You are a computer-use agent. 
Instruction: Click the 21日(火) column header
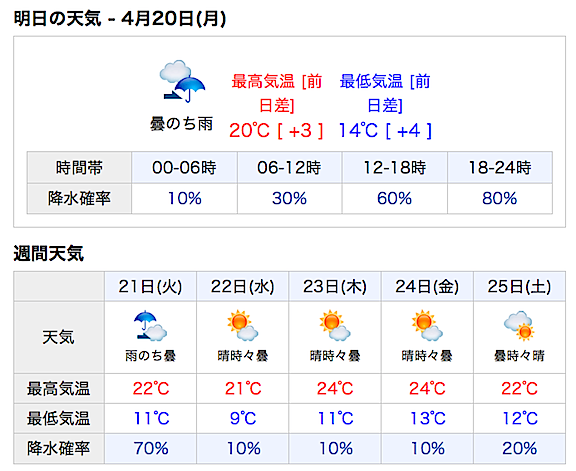point(150,287)
